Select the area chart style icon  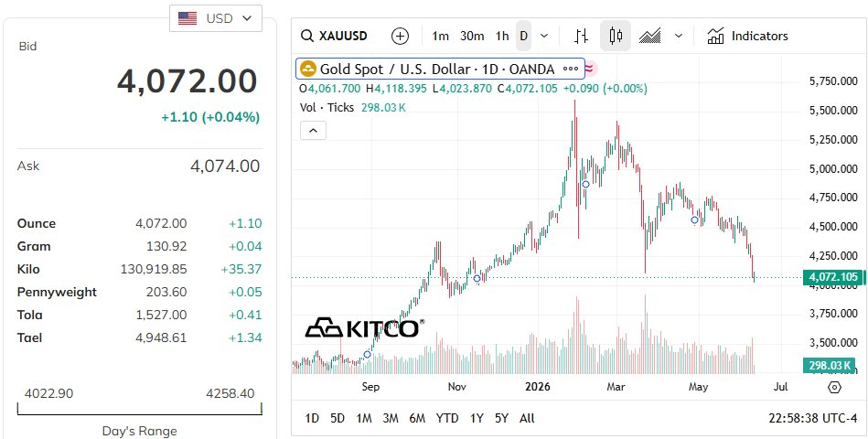(650, 36)
